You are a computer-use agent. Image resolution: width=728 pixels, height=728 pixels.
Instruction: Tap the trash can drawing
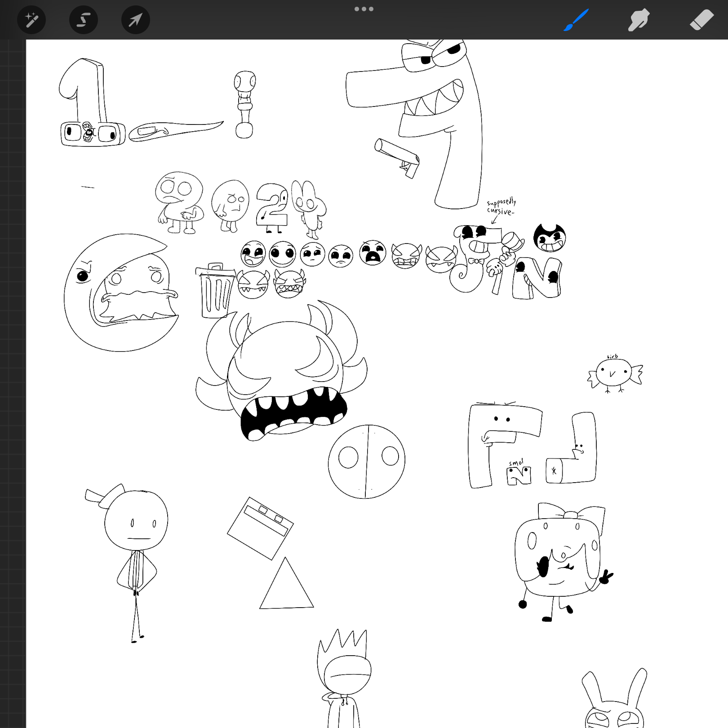click(x=216, y=291)
